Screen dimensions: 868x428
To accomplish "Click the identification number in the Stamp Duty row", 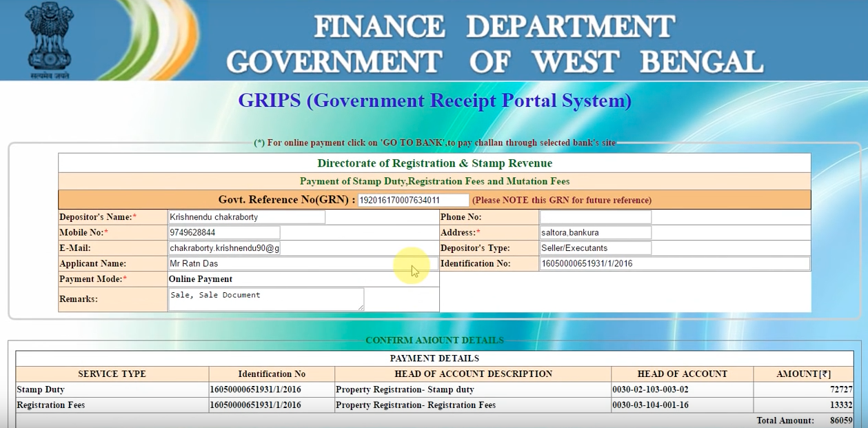I will (x=256, y=389).
